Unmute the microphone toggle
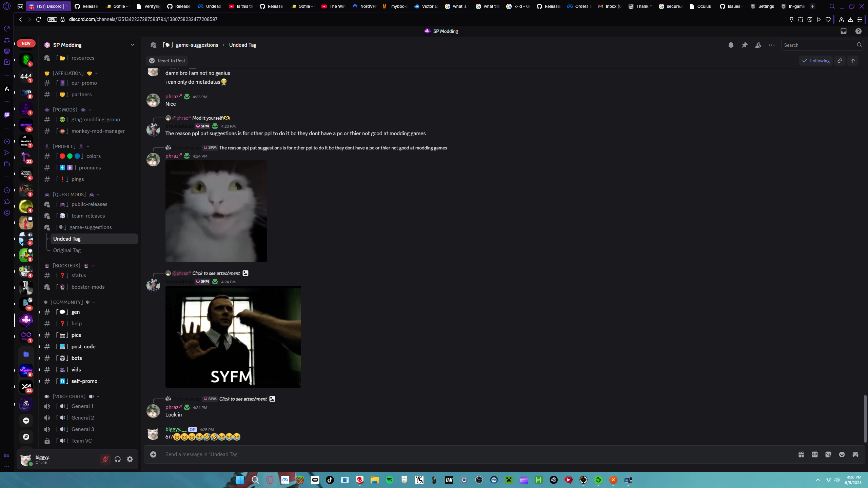868x488 pixels. pyautogui.click(x=105, y=459)
